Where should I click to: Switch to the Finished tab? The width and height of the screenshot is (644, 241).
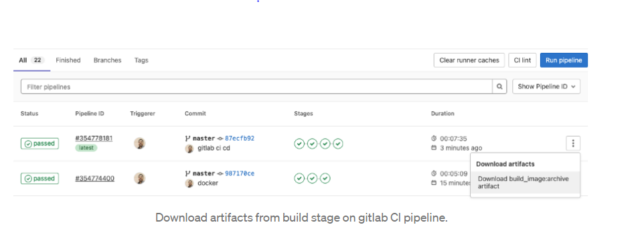pyautogui.click(x=68, y=60)
